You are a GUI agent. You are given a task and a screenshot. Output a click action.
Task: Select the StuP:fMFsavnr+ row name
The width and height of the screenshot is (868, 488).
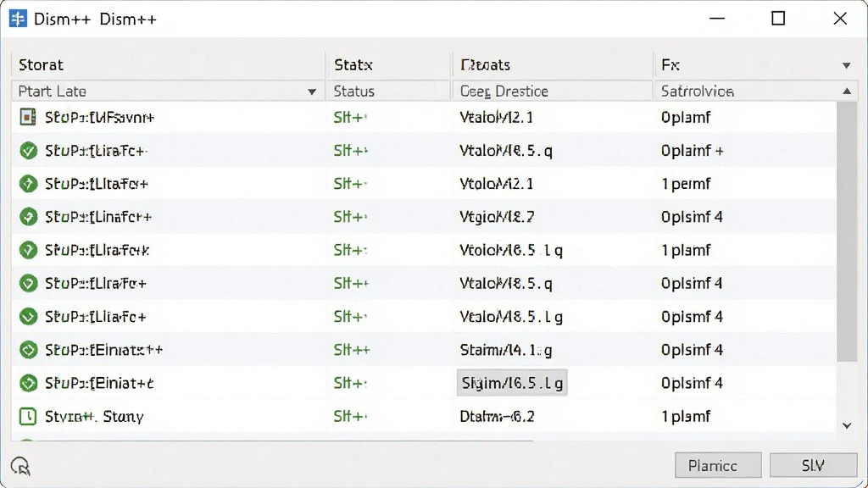pyautogui.click(x=100, y=117)
